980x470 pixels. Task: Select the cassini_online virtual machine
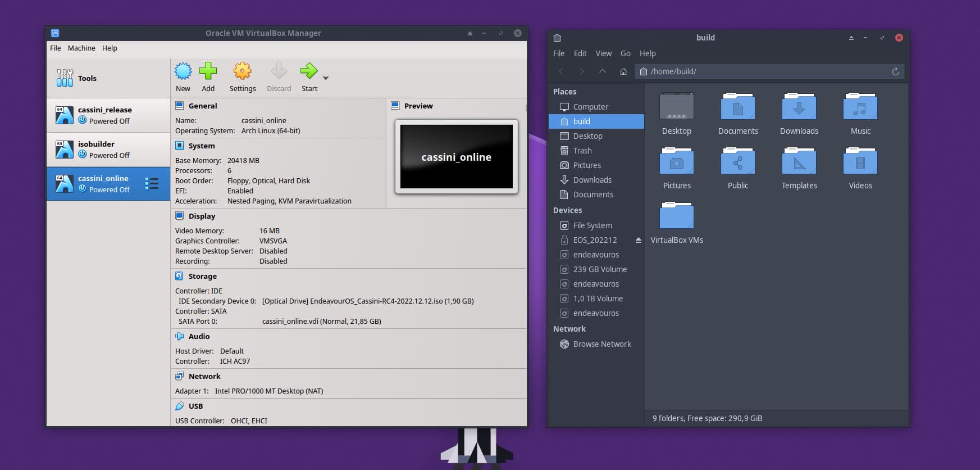108,184
